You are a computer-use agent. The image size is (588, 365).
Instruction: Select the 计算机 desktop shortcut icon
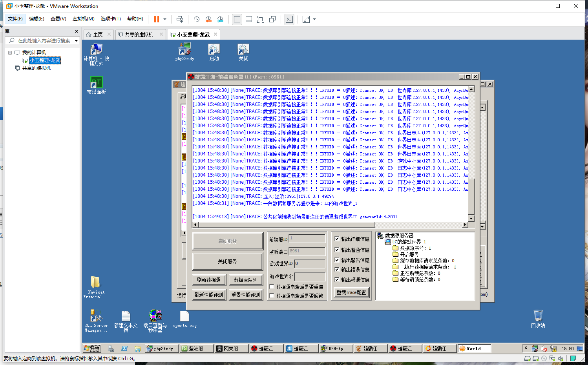(96, 54)
